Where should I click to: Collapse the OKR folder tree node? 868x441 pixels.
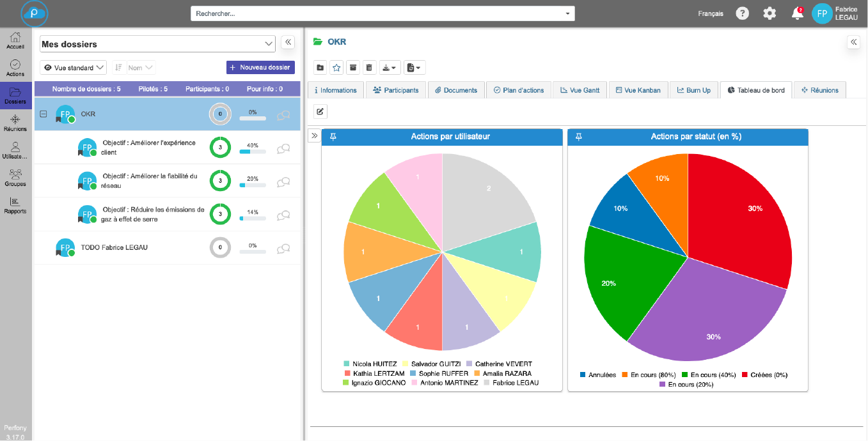[x=43, y=114]
